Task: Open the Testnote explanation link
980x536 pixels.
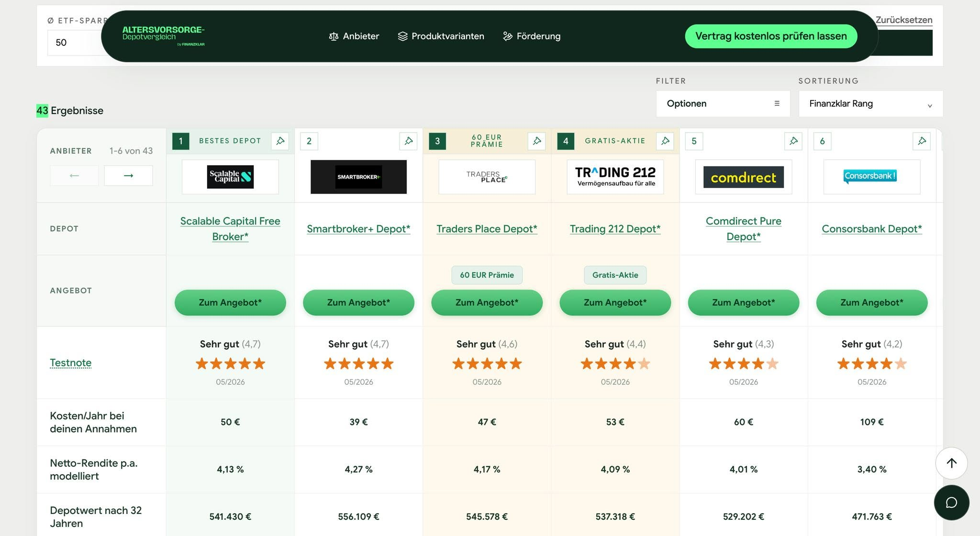Action: point(70,363)
